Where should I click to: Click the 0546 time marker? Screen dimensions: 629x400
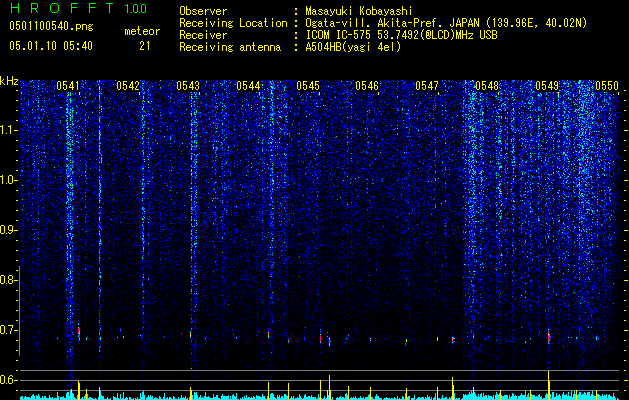[x=367, y=86]
